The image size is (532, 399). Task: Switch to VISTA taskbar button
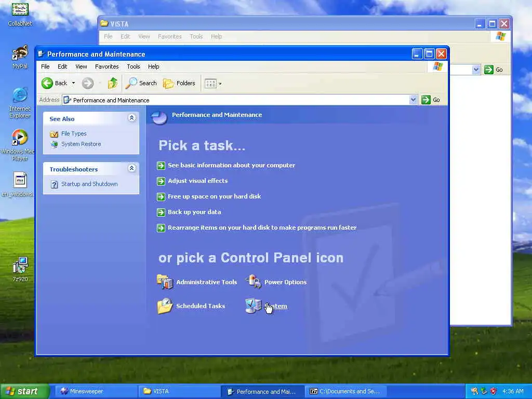tap(179, 391)
